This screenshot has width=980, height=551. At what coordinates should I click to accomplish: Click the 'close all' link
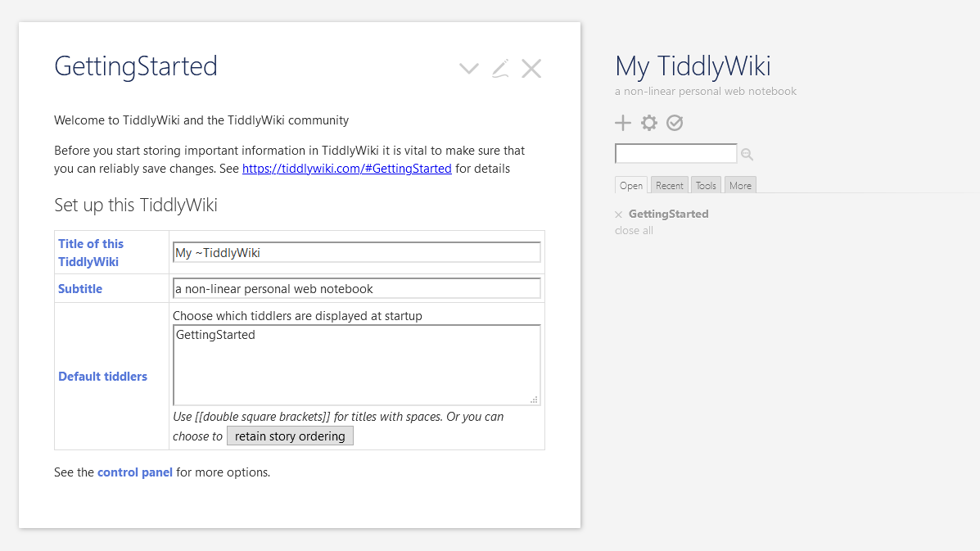[x=634, y=231]
